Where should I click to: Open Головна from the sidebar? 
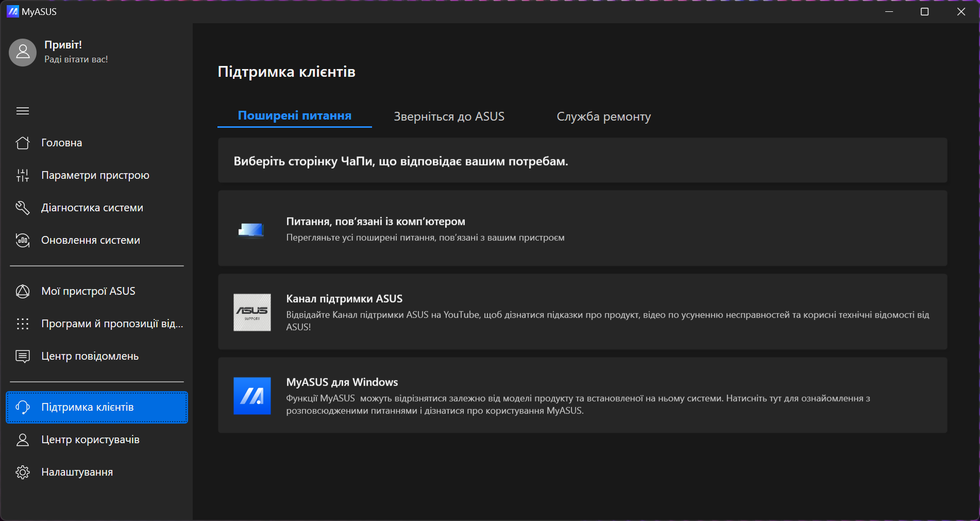(61, 143)
